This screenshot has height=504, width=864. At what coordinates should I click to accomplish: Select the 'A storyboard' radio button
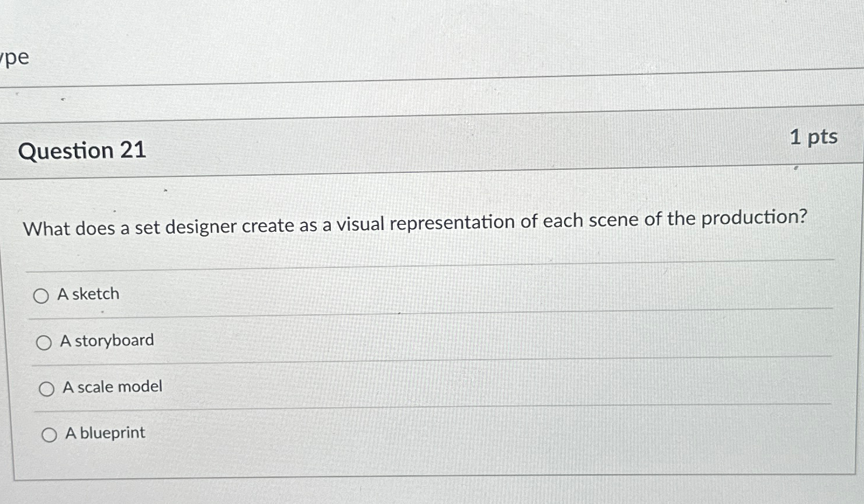click(x=44, y=343)
